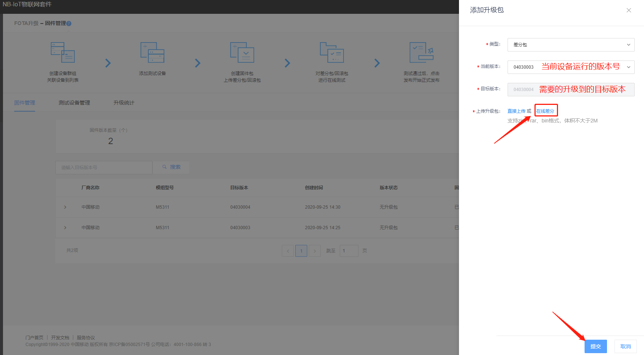Go to next page arrow
The image size is (644, 355).
315,251
